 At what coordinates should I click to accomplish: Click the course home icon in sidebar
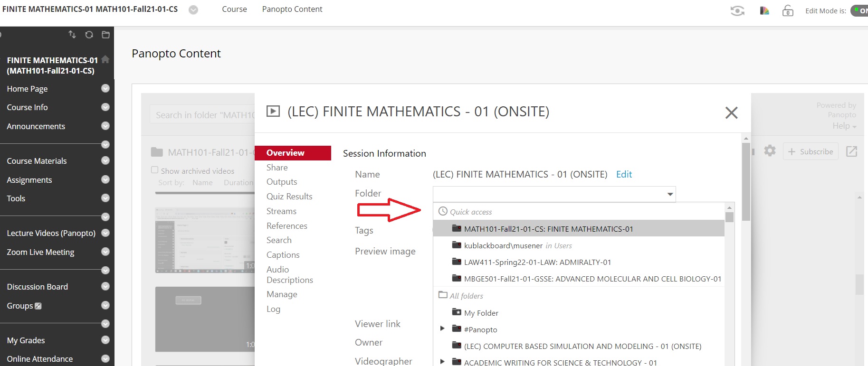(105, 59)
